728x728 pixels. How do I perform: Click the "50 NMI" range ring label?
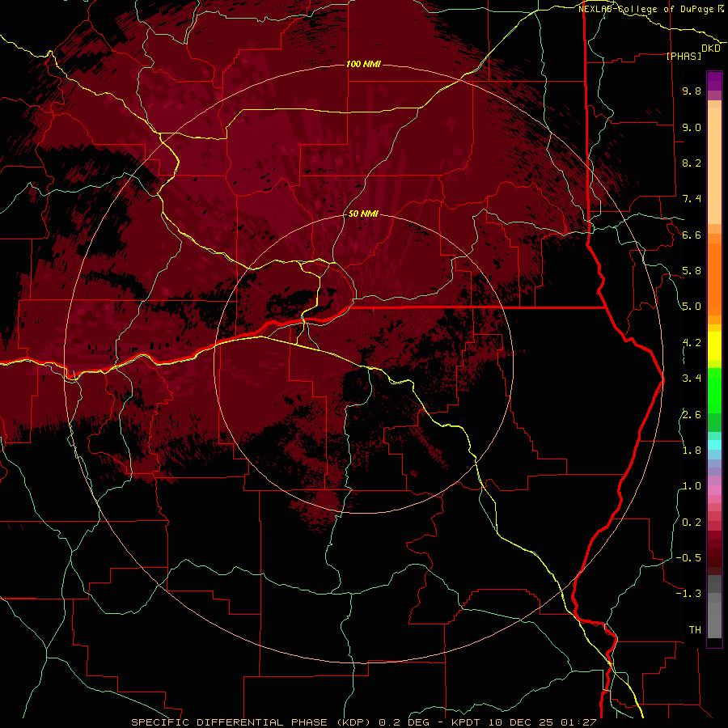point(363,214)
